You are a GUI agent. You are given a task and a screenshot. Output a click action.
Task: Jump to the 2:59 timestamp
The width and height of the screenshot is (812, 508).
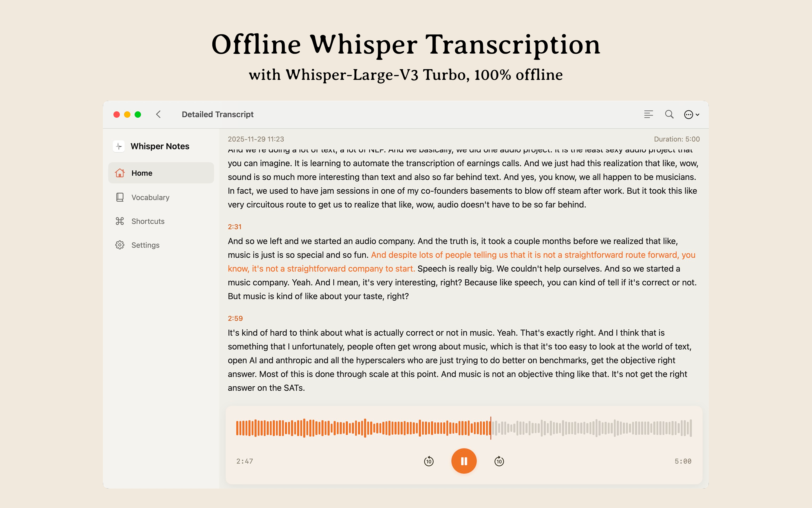[235, 319]
